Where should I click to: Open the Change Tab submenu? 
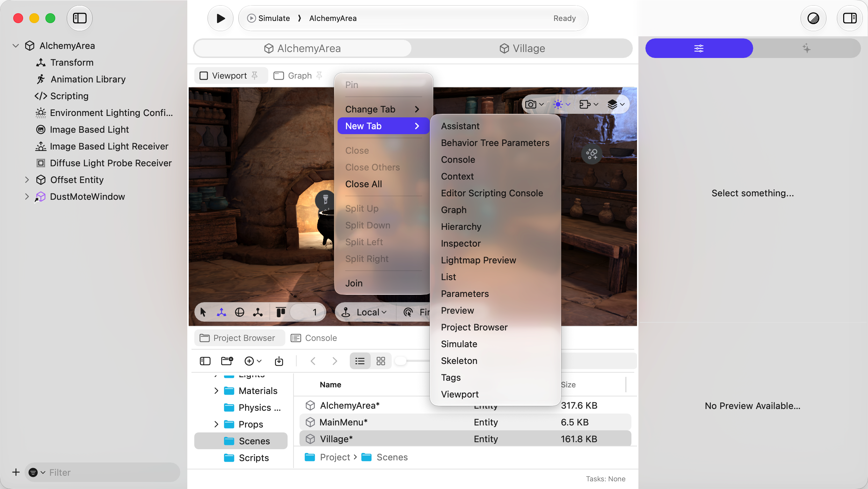pos(383,109)
